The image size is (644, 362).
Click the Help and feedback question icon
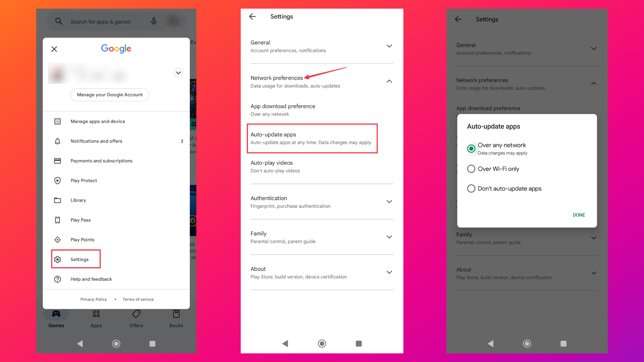[x=57, y=279]
